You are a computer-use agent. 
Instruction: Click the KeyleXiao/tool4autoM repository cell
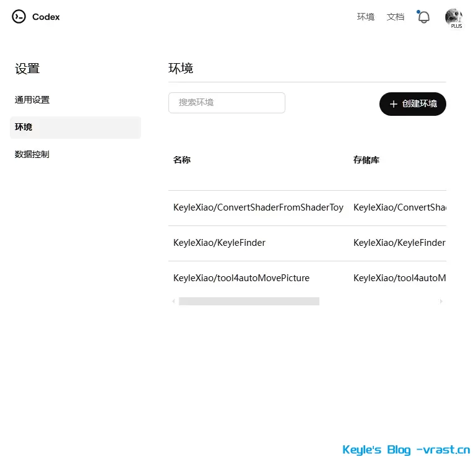399,278
